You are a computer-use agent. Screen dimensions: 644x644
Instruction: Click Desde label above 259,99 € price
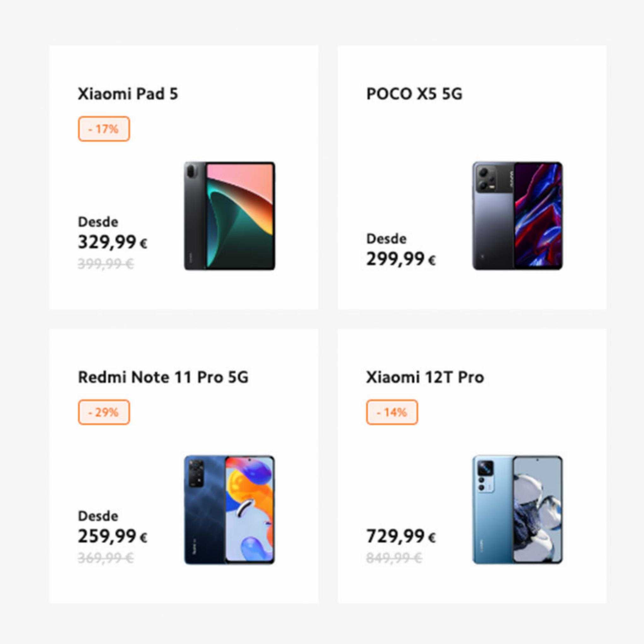98,516
